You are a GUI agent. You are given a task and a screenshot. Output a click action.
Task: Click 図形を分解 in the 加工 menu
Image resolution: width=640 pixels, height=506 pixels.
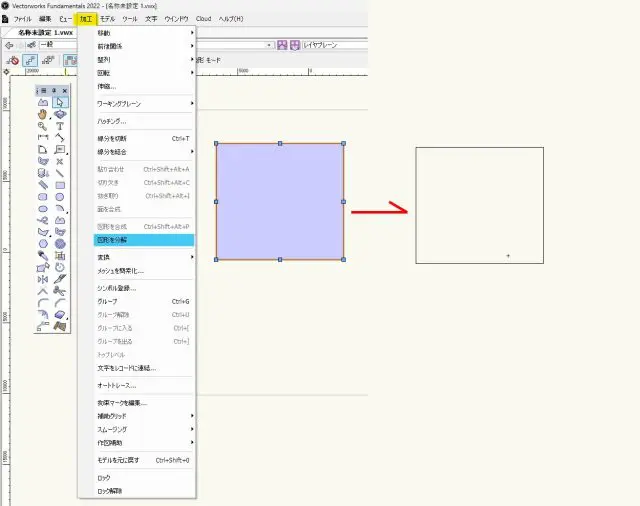click(x=111, y=240)
